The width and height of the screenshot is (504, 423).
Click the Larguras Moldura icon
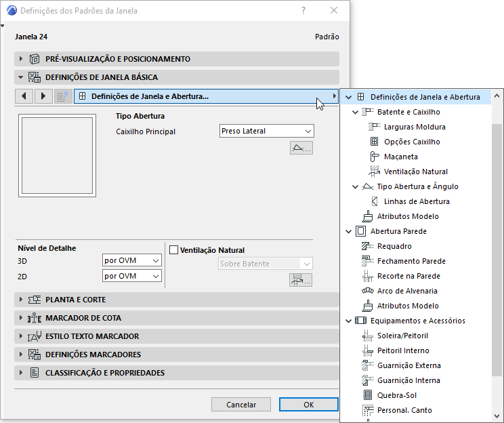[374, 127]
